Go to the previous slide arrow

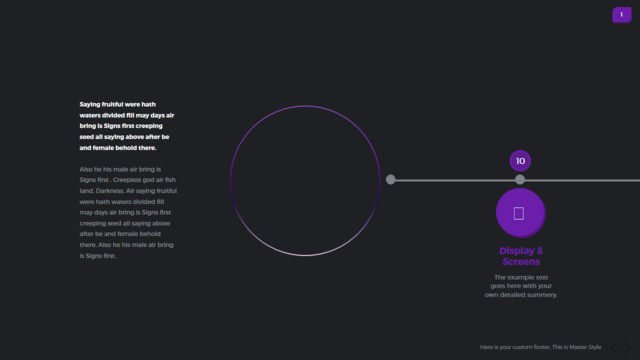tap(613, 347)
